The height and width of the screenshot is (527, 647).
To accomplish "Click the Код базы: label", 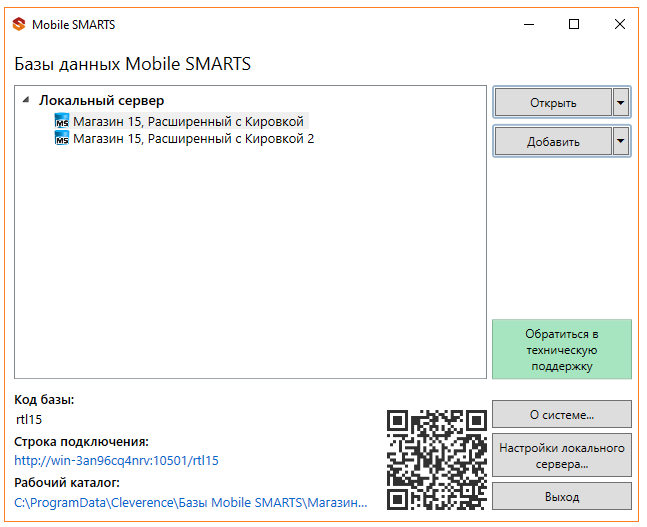I will point(44,399).
